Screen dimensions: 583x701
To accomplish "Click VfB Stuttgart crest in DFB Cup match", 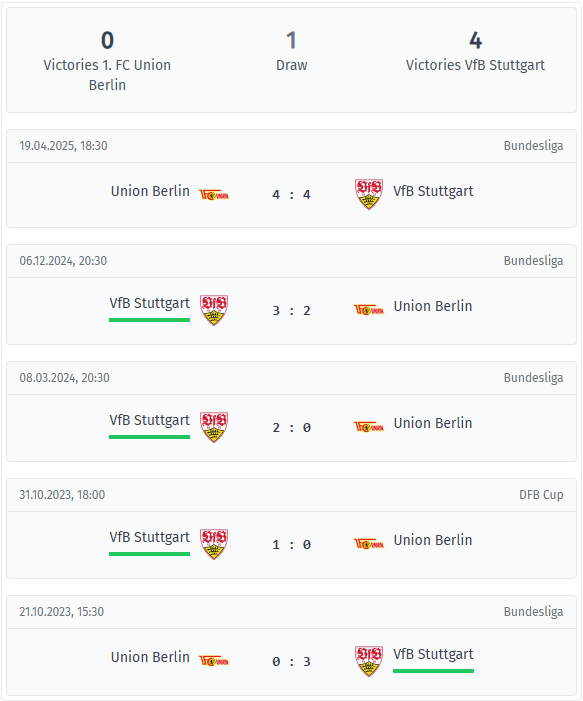I will tap(214, 544).
